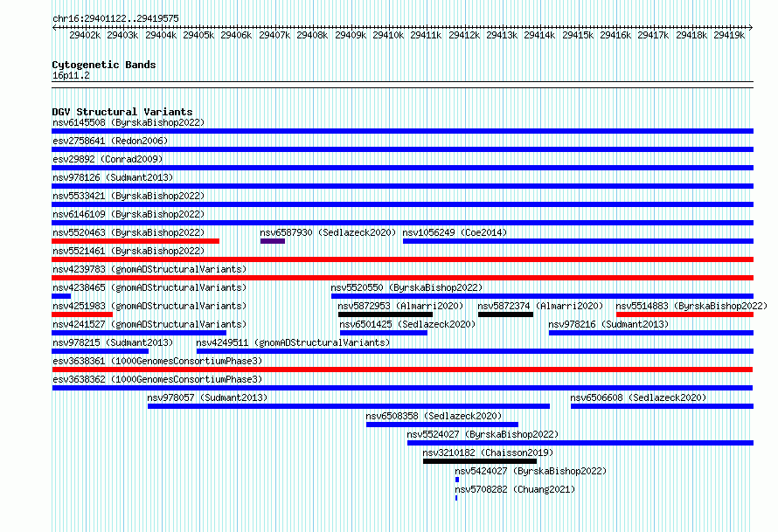The image size is (778, 532).
Task: Click the black bar under nsv3210182
Action: [x=480, y=461]
